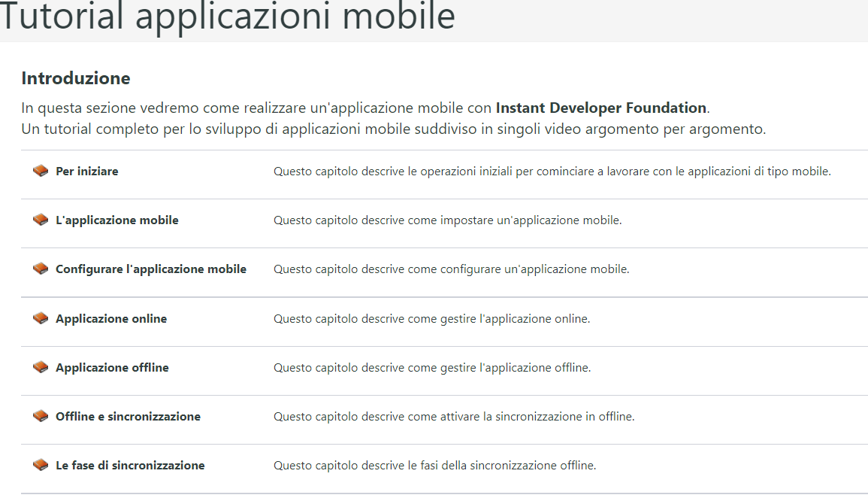Open the L'applicazione mobile chapter link

click(x=117, y=220)
